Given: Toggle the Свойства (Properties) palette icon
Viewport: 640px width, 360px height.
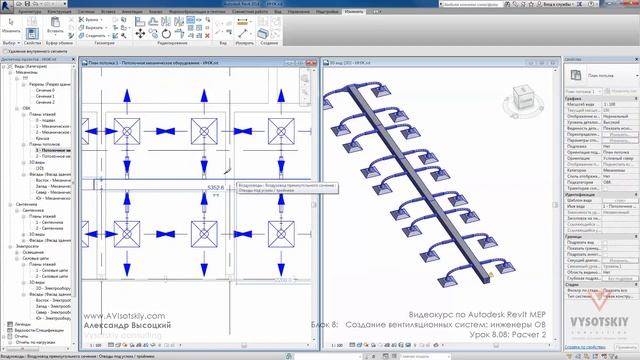Looking at the screenshot, I should 32,33.
